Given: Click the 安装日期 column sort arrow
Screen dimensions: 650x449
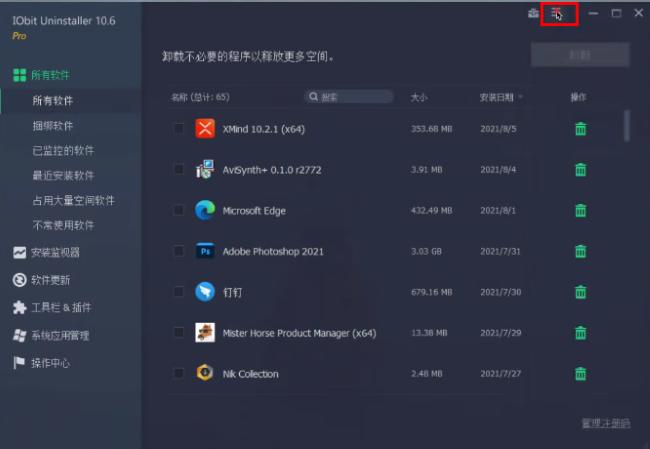Looking at the screenshot, I should [x=521, y=97].
